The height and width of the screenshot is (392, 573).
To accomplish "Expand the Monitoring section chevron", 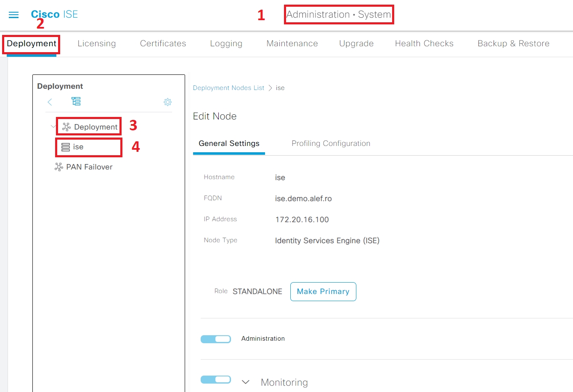I will click(x=246, y=382).
